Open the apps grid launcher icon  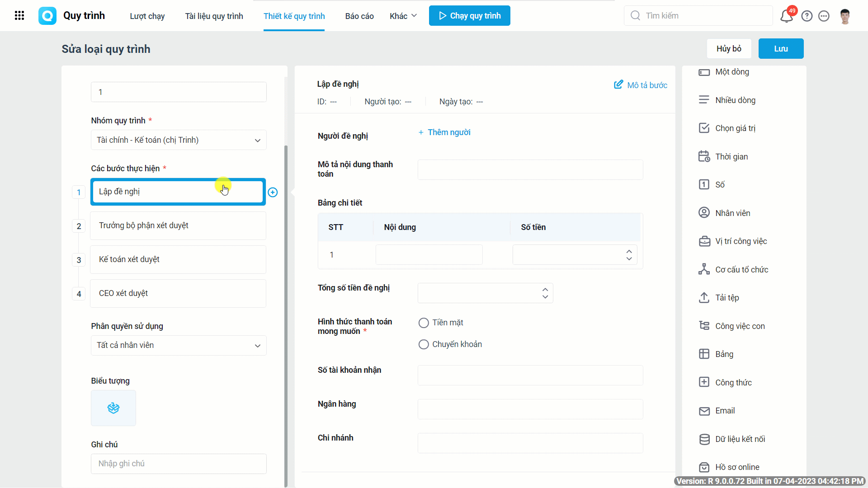point(19,16)
